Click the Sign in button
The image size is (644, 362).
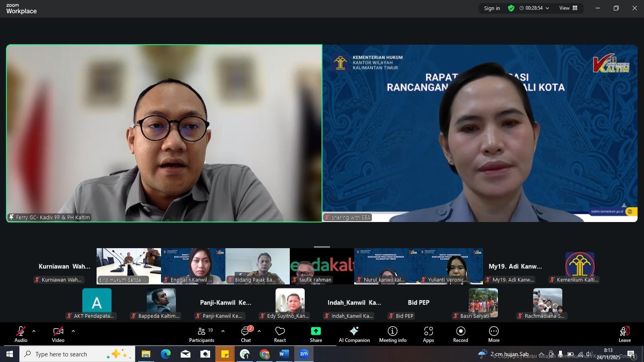(492, 8)
